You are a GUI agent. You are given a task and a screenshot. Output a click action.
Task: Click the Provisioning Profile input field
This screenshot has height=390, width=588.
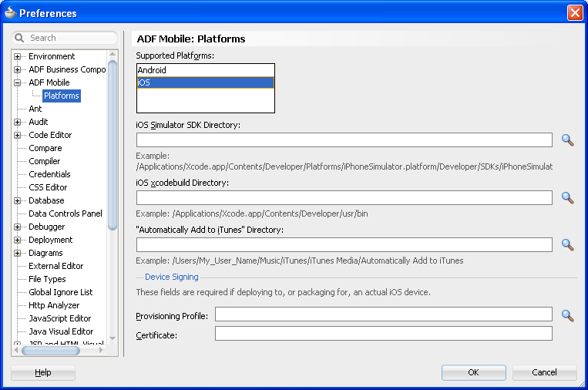pyautogui.click(x=384, y=314)
